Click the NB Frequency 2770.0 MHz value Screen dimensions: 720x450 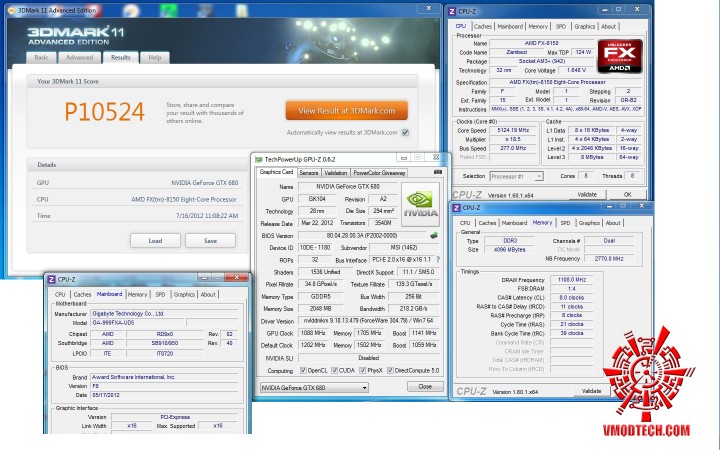pyautogui.click(x=609, y=259)
